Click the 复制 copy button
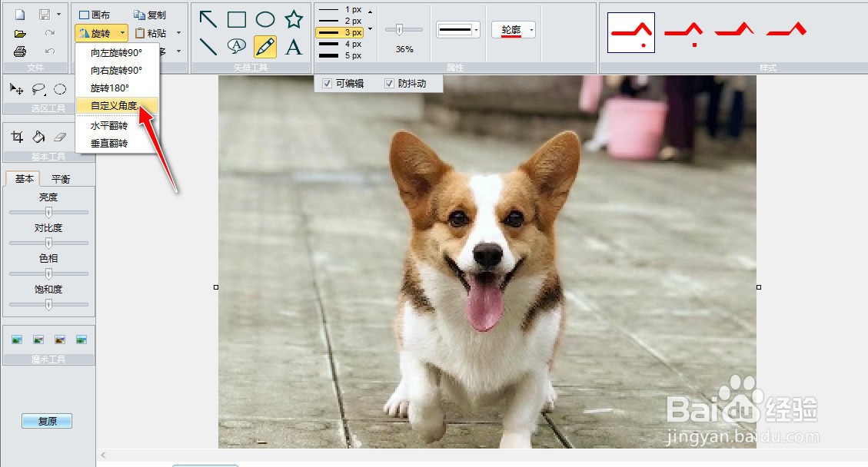Viewport: 868px width, 467px height. [151, 15]
